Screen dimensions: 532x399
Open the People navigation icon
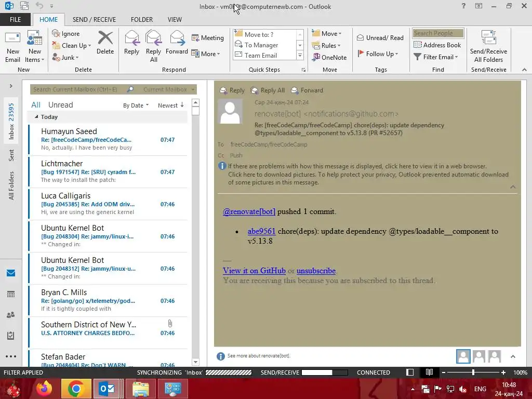click(11, 315)
